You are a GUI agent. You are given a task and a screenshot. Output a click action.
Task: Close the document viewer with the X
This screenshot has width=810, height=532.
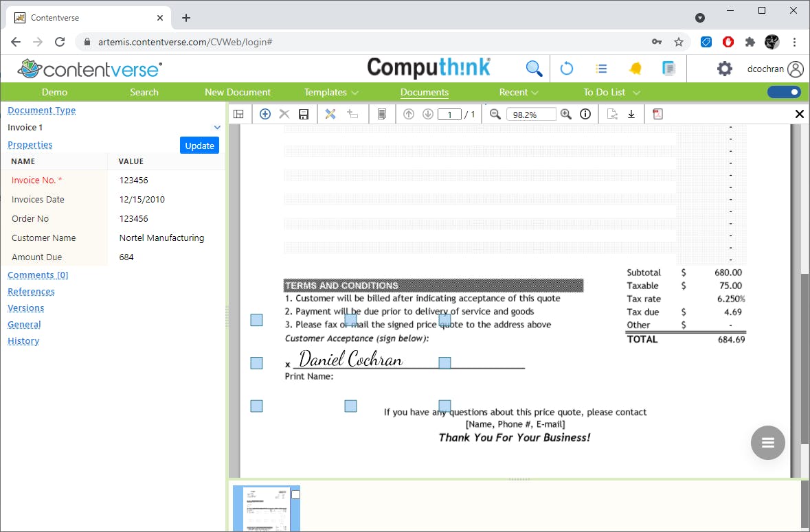pos(799,114)
